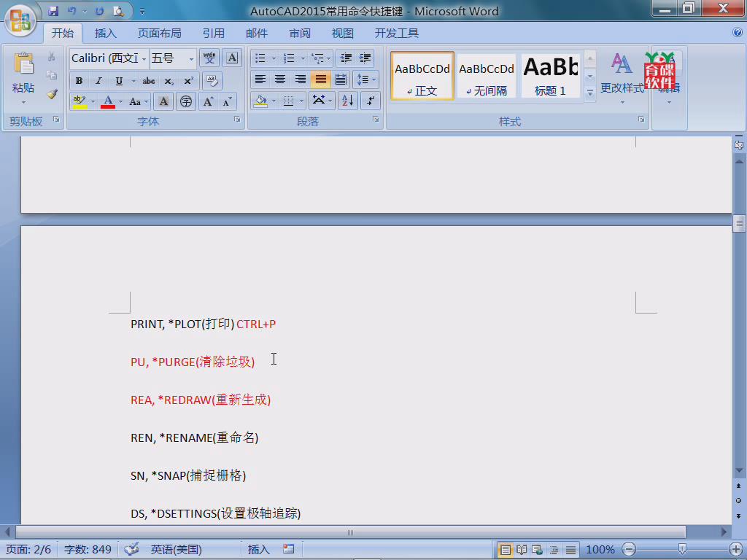Toggle justify alignment
This screenshot has width=747, height=560.
point(321,79)
